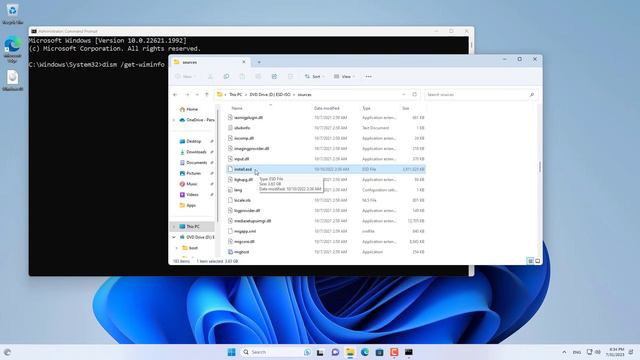Open the View dropdown in Explorer
640x360 pixels.
click(x=344, y=76)
